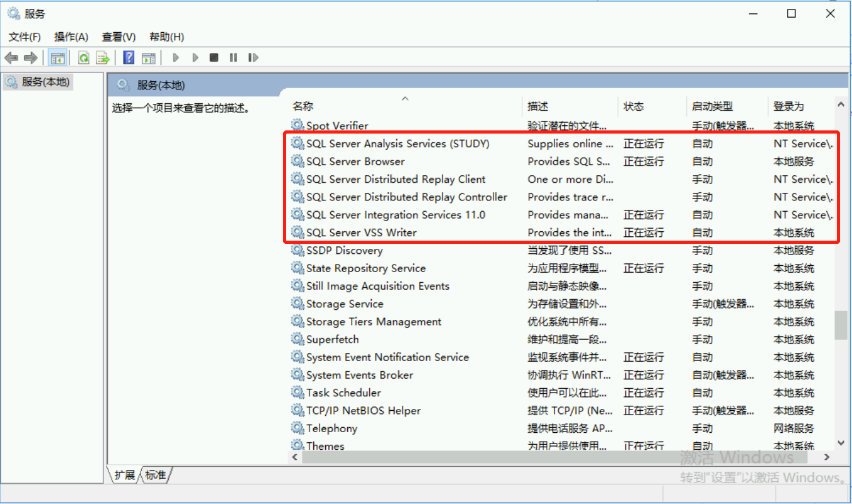Screen dimensions: 852x504
Task: Click the gear icon of SQL Server Browser
Action: click(297, 161)
